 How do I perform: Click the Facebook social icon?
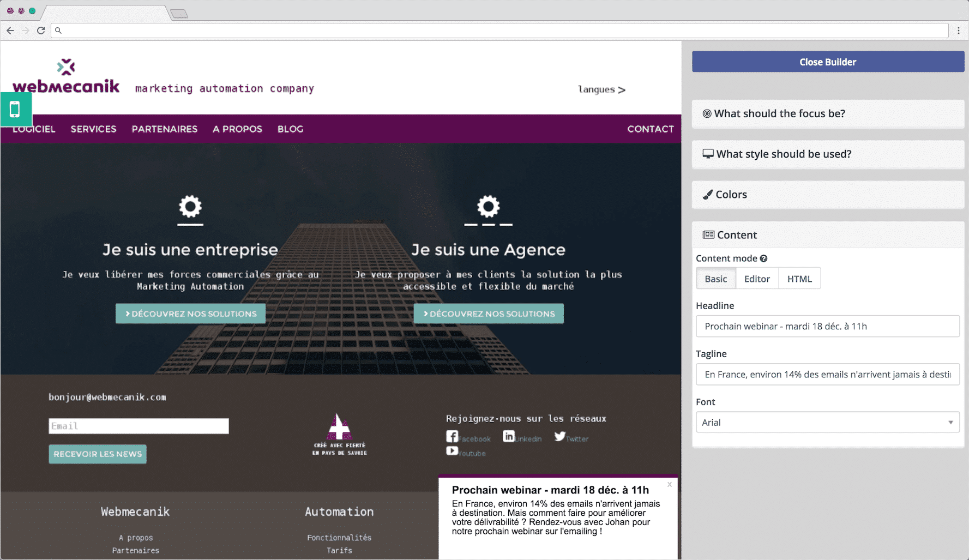click(x=452, y=436)
